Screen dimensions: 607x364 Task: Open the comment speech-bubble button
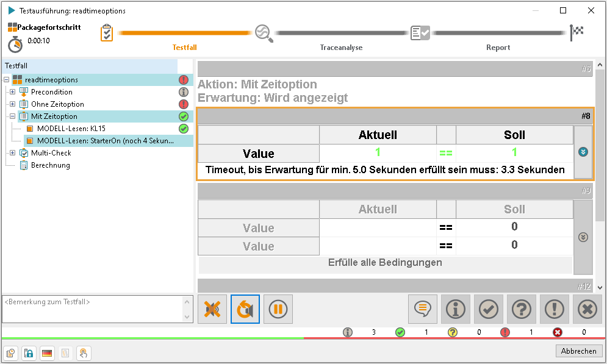pos(423,309)
